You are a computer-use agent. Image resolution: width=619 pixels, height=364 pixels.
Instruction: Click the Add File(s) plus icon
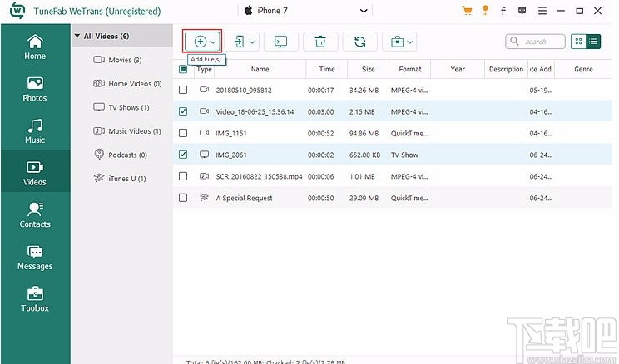tap(201, 42)
